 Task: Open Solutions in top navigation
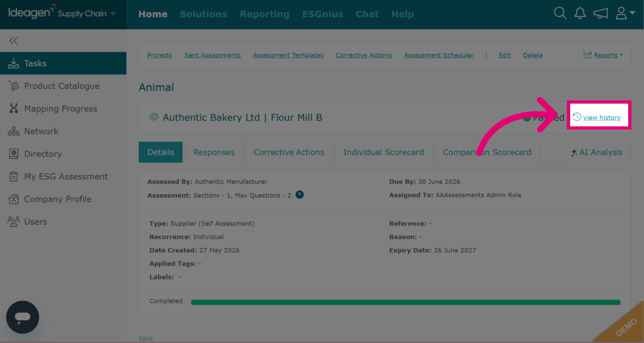(x=204, y=14)
